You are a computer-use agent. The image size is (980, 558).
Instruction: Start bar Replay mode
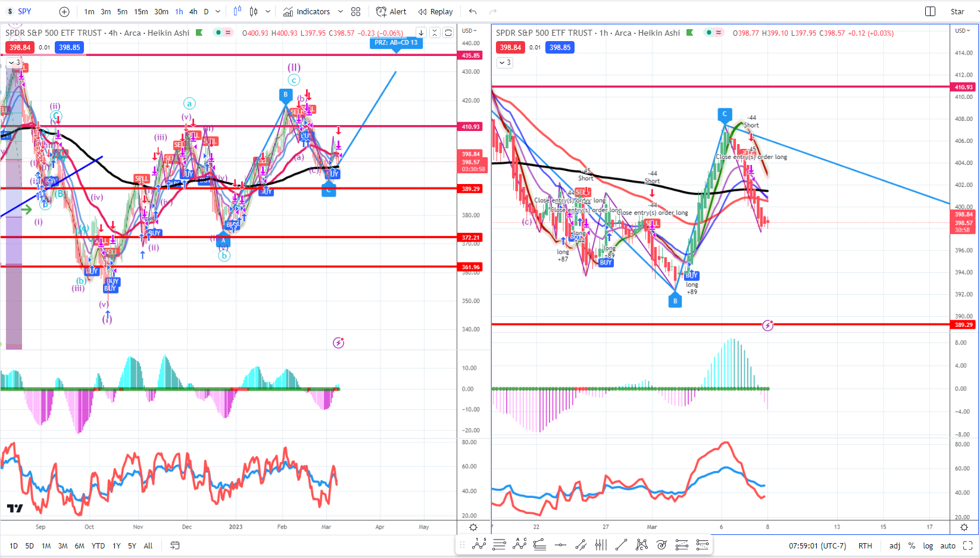coord(435,11)
